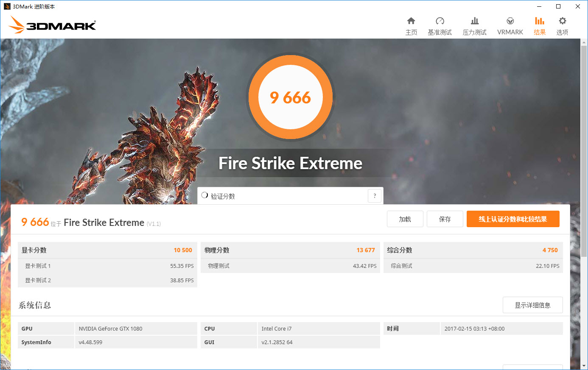The width and height of the screenshot is (588, 370).
Task: Click the 保存 save button
Action: [x=445, y=219]
